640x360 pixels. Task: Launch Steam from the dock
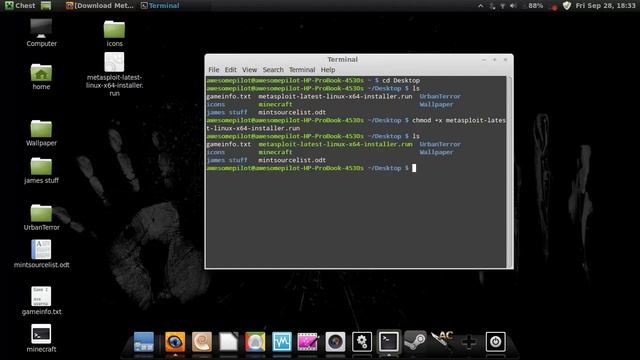click(x=415, y=342)
